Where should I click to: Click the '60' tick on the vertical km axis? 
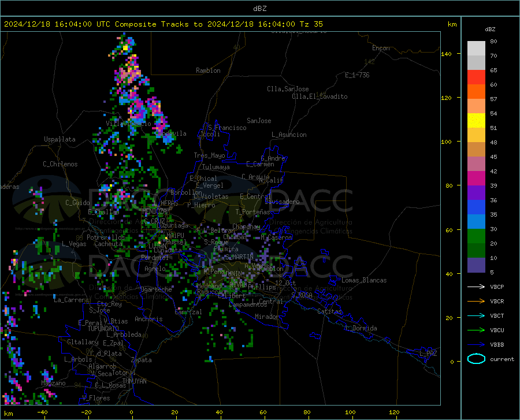click(449, 230)
